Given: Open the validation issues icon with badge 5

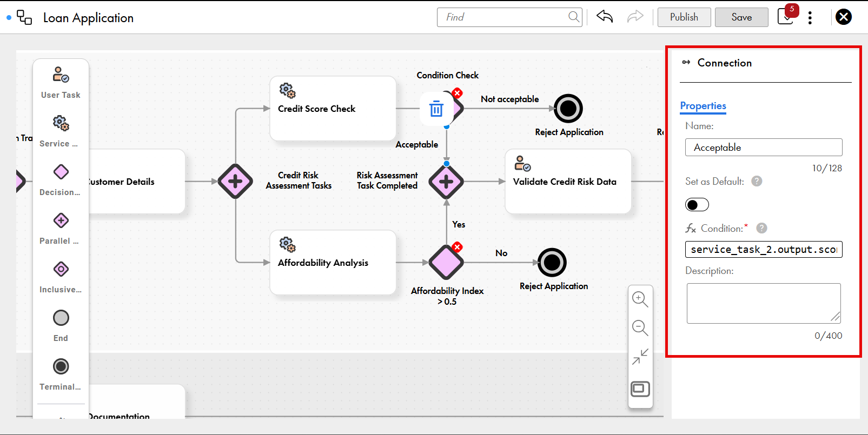Looking at the screenshot, I should click(786, 16).
